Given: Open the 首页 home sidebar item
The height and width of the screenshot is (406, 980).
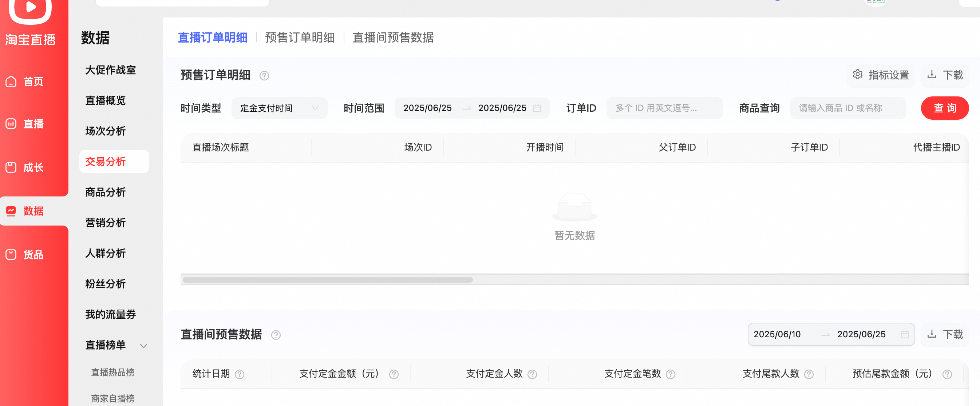Looking at the screenshot, I should coord(25,81).
